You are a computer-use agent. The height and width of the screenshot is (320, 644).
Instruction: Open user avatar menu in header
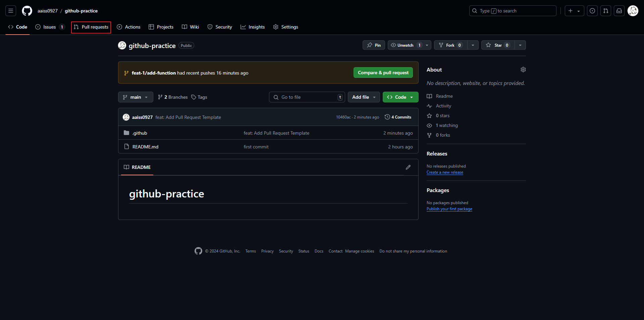coord(633,11)
